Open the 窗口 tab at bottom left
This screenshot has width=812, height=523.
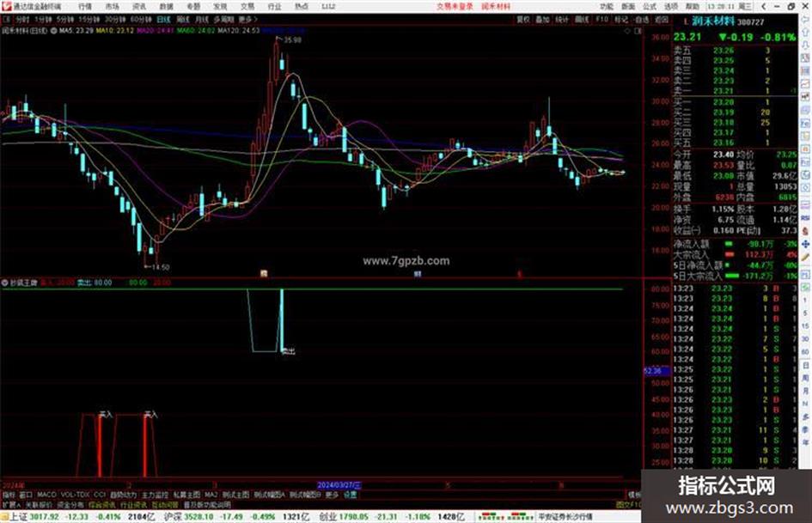pos(26,495)
